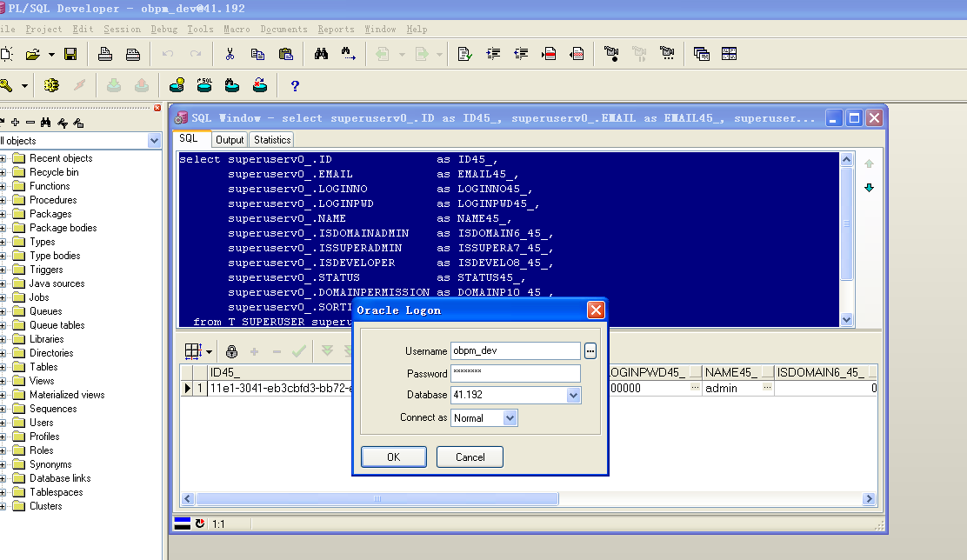Click the Copy icon
The width and height of the screenshot is (967, 560).
[x=257, y=54]
